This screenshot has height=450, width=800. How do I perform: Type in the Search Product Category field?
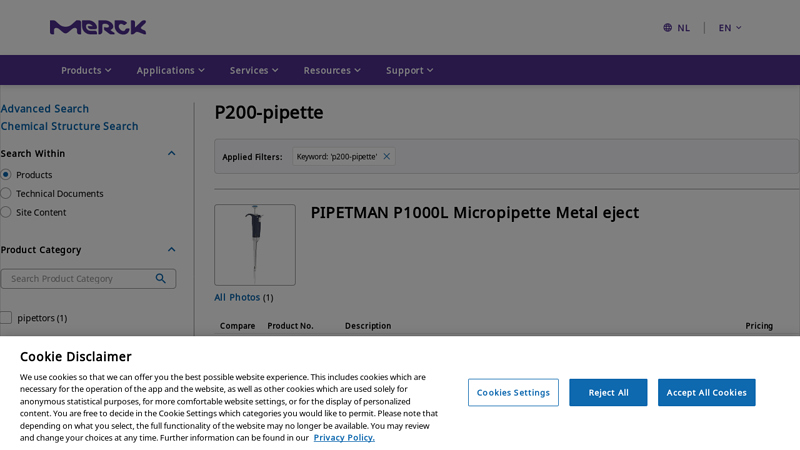pos(80,279)
